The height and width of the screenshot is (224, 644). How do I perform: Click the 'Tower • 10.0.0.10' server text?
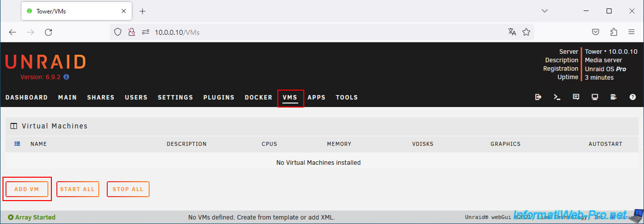point(611,51)
